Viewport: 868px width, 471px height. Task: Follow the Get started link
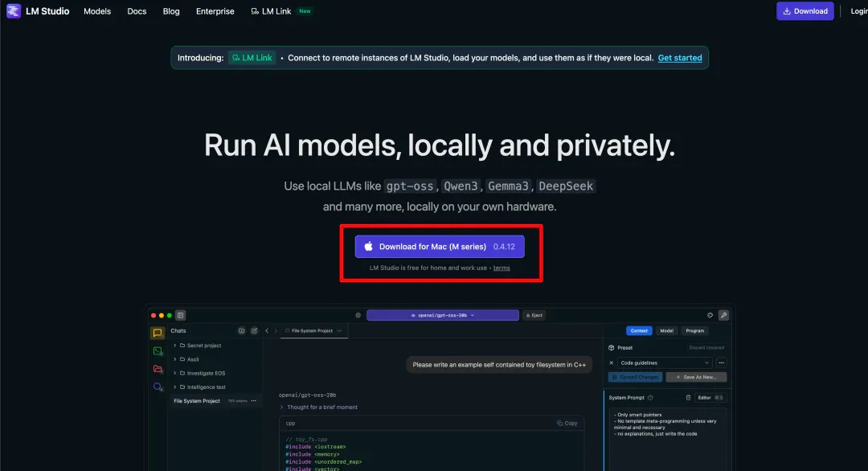pos(680,58)
